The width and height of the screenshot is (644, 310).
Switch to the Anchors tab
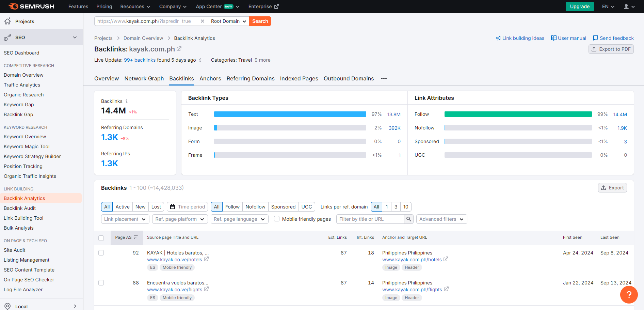tap(210, 78)
